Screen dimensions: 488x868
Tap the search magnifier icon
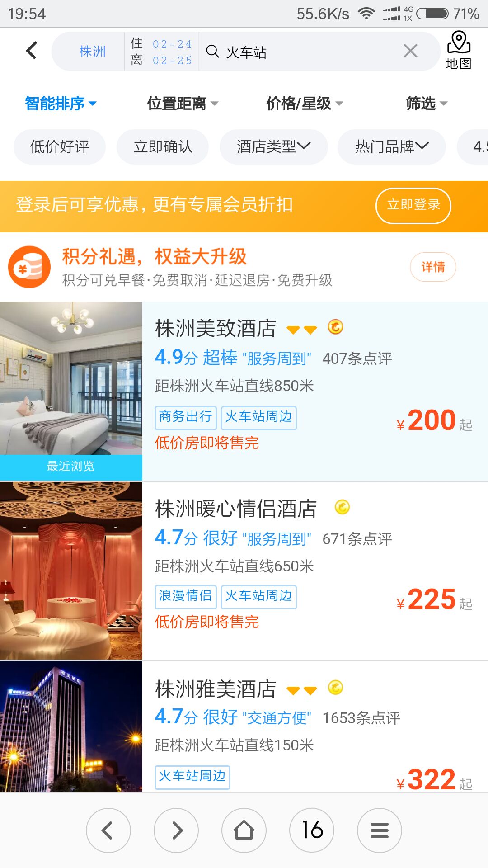tap(212, 51)
